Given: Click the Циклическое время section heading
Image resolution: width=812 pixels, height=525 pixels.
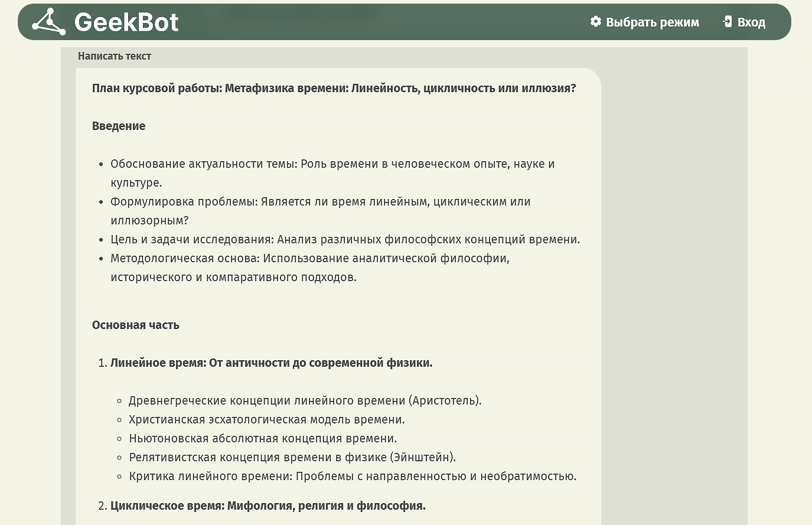Looking at the screenshot, I should [x=268, y=506].
